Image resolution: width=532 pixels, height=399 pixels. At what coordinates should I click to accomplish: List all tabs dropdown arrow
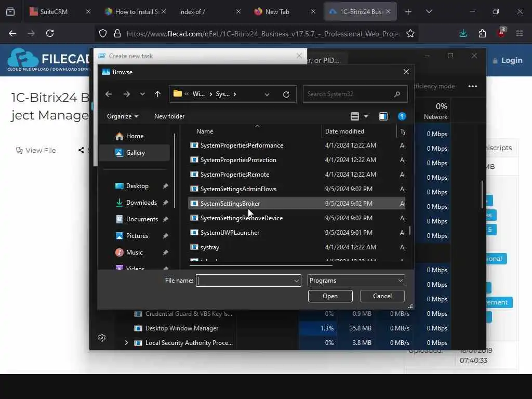click(x=429, y=11)
